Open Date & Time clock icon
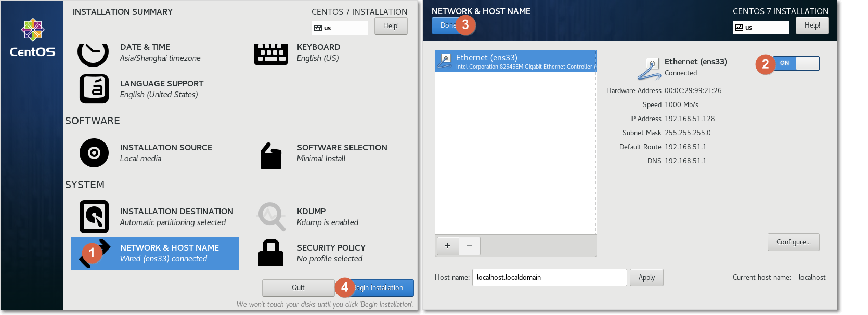 [93, 54]
